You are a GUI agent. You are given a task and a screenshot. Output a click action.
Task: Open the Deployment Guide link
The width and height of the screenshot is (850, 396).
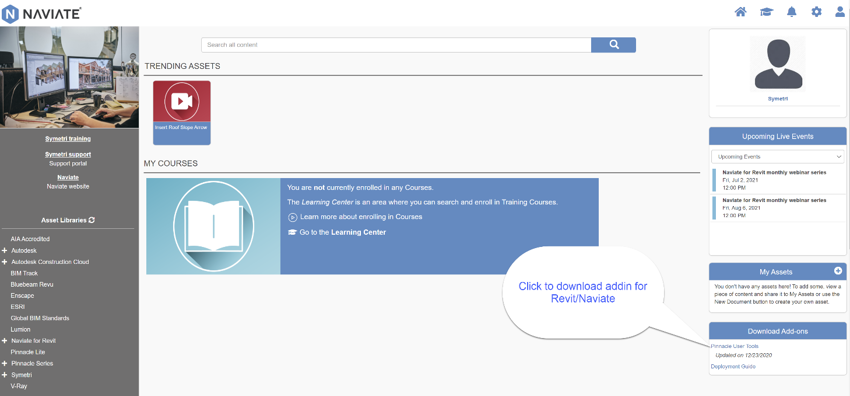tap(733, 367)
